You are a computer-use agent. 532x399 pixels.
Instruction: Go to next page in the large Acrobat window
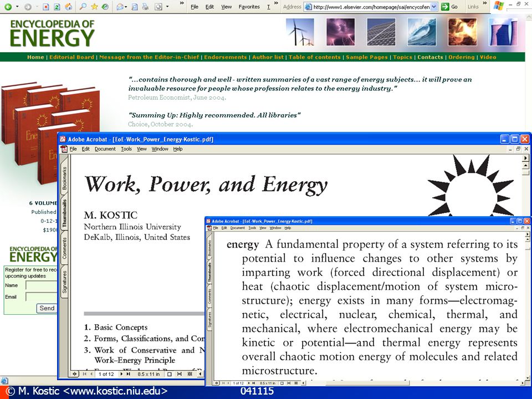tap(121, 374)
